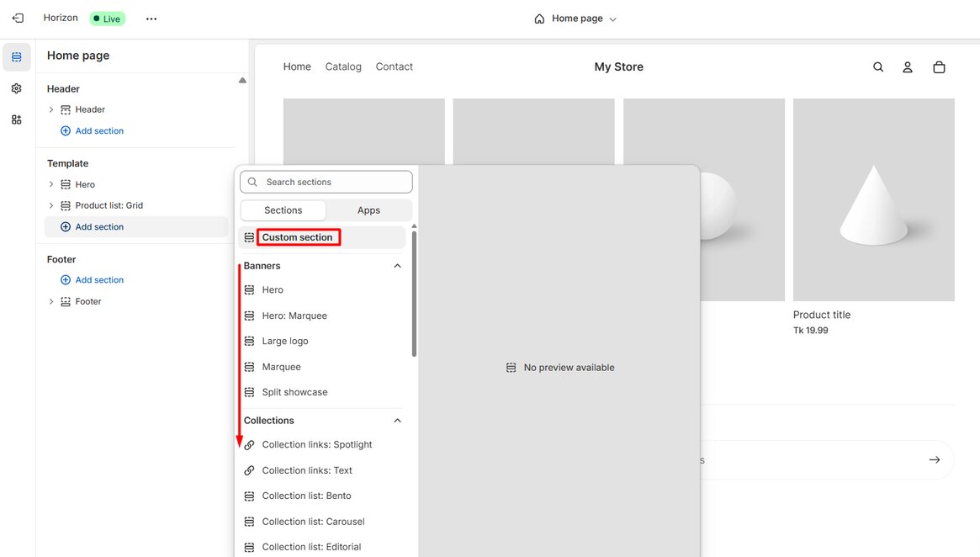980x557 pixels.
Task: Select the Header tree row
Action: (135, 109)
